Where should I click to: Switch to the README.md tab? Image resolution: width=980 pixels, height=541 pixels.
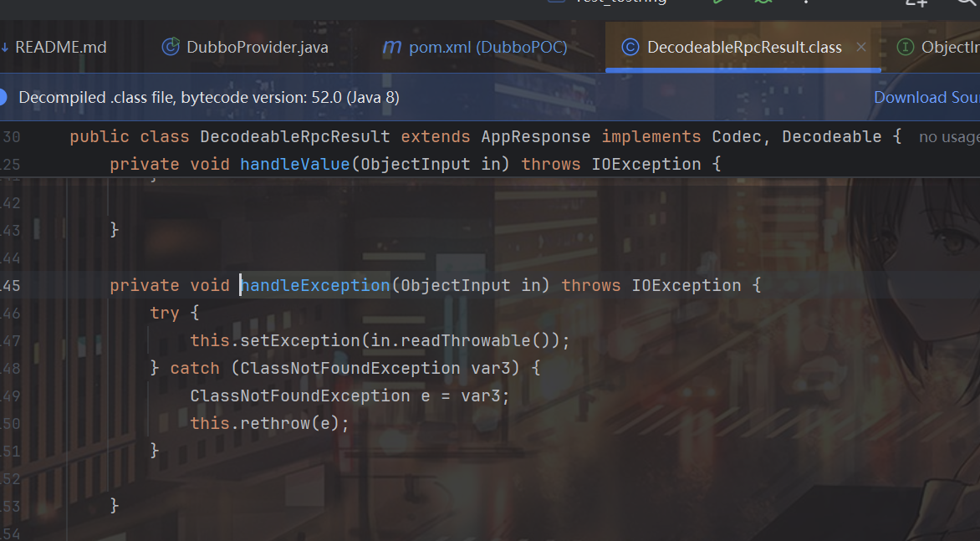[60, 47]
